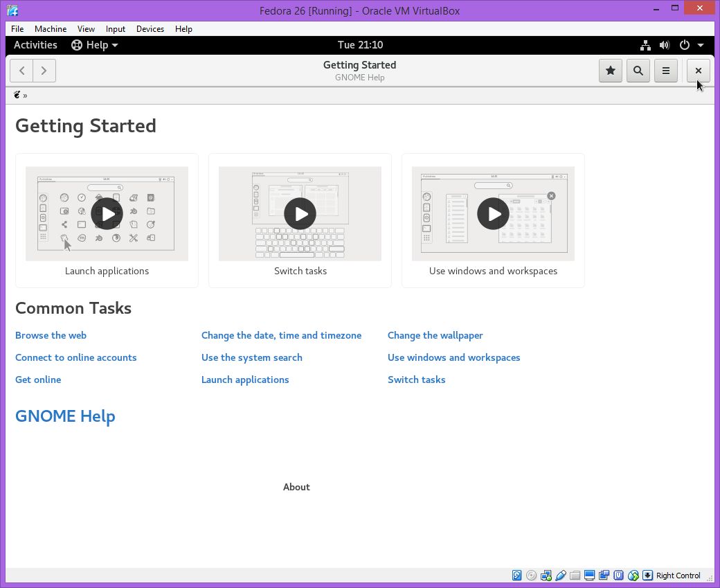Open the Activities overview
The height and width of the screenshot is (588, 720).
pyautogui.click(x=35, y=45)
